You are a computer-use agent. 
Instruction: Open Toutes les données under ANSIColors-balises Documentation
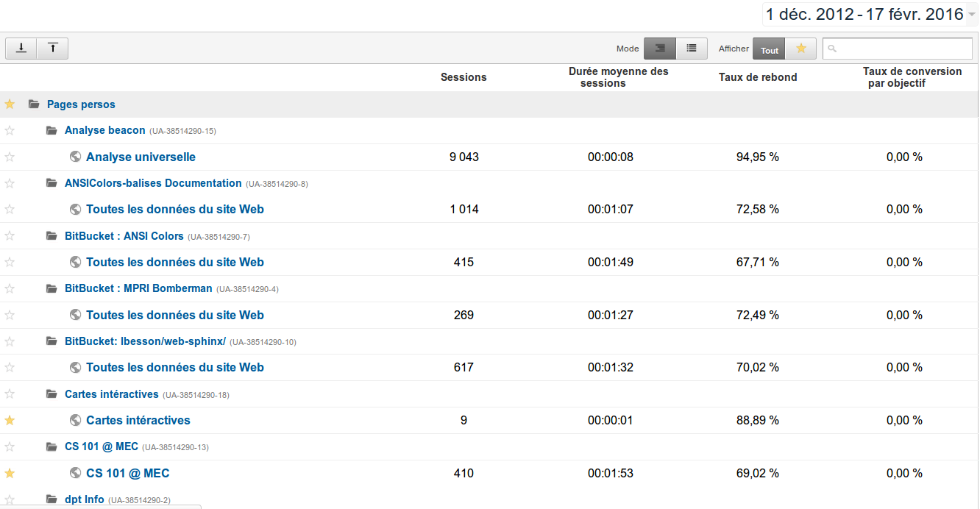[174, 209]
